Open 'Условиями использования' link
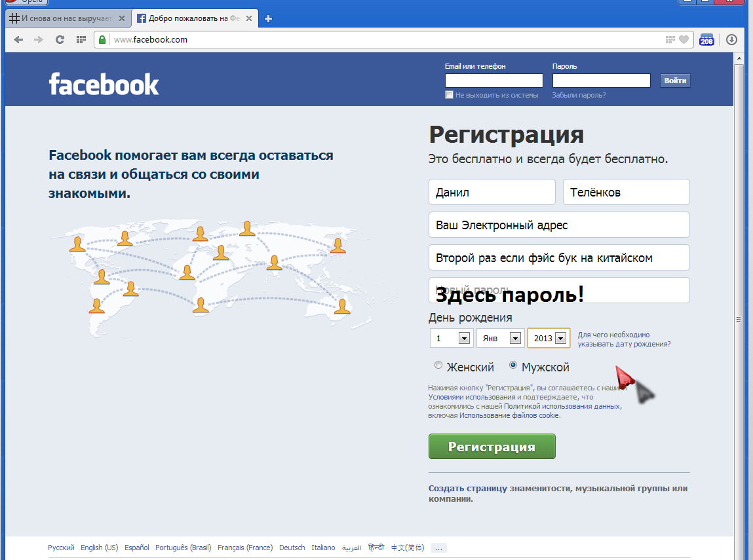This screenshot has height=560, width=753. pos(472,397)
